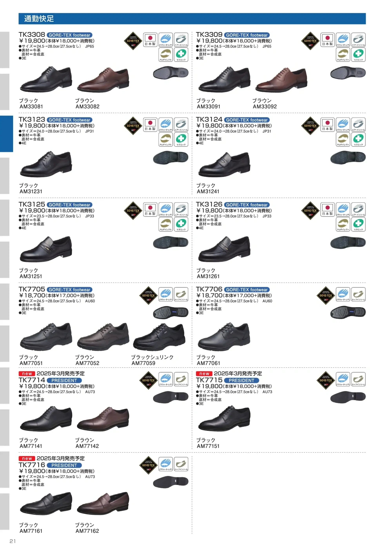The image size is (392, 554).
Task: Click the GORE-TEX diamond badge for TK7716
Action: tap(148, 465)
